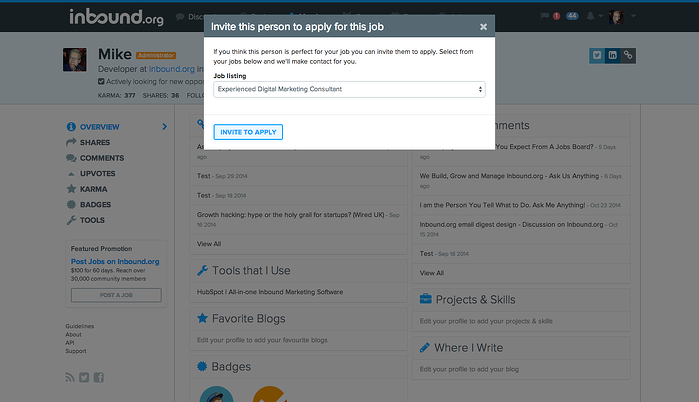Select Overview in the profile sidebar
The width and height of the screenshot is (699, 402).
(x=99, y=127)
